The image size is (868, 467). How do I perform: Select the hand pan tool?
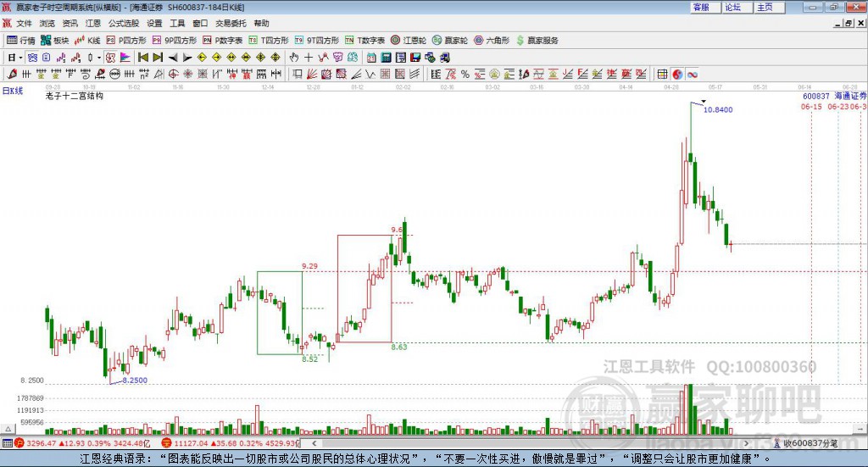click(x=294, y=58)
